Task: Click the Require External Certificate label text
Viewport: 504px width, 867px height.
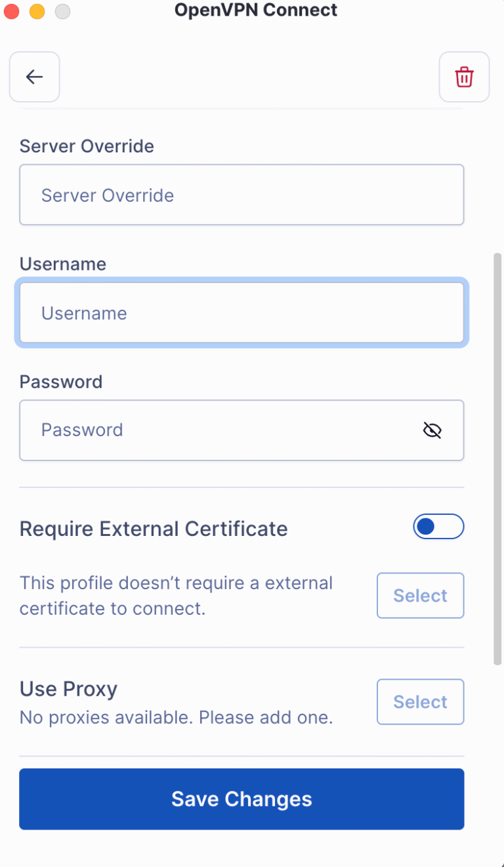Action: click(x=154, y=529)
